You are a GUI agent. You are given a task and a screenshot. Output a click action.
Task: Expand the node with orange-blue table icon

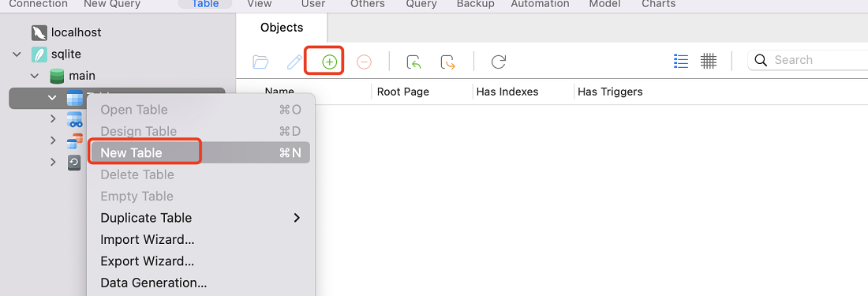(x=53, y=141)
